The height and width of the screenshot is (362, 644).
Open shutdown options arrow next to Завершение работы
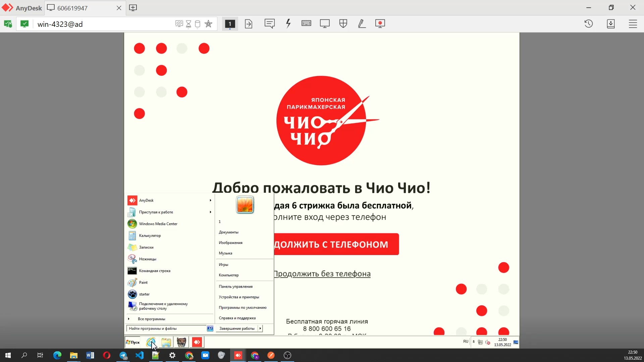[x=260, y=328]
